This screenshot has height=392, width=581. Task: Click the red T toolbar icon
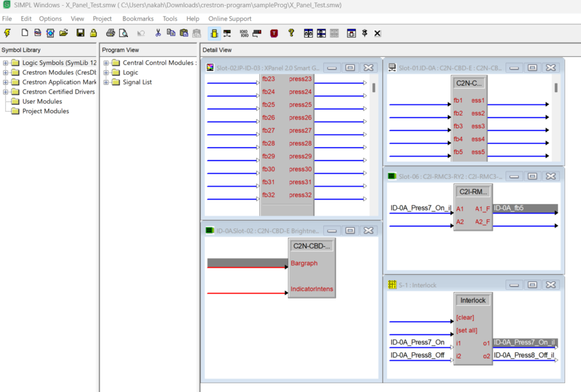pyautogui.click(x=274, y=33)
